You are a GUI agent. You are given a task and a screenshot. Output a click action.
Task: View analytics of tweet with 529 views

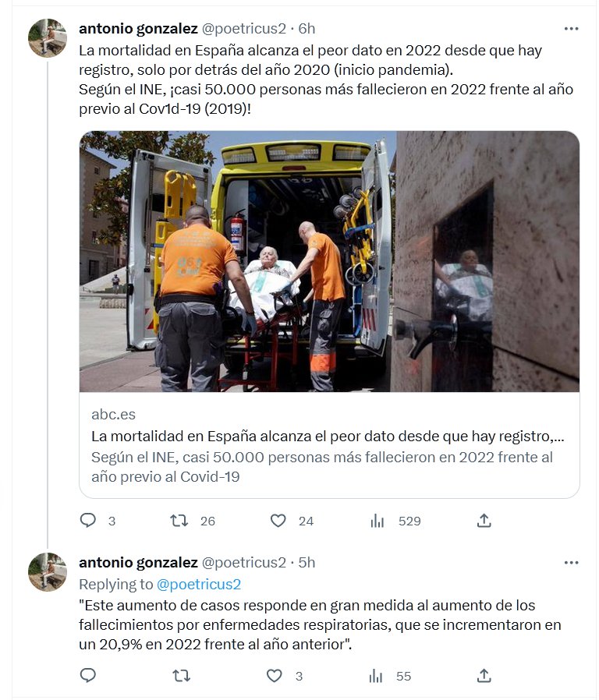click(x=377, y=521)
